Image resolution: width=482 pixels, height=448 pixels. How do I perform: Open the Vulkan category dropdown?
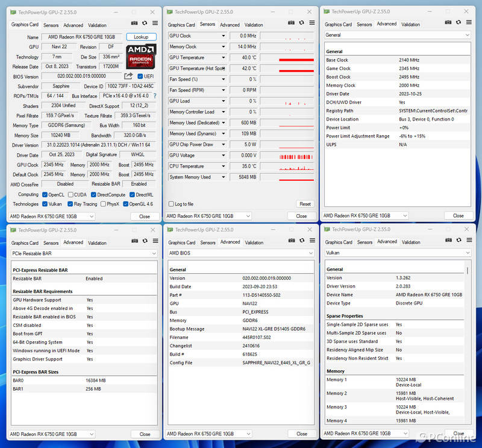click(x=468, y=253)
